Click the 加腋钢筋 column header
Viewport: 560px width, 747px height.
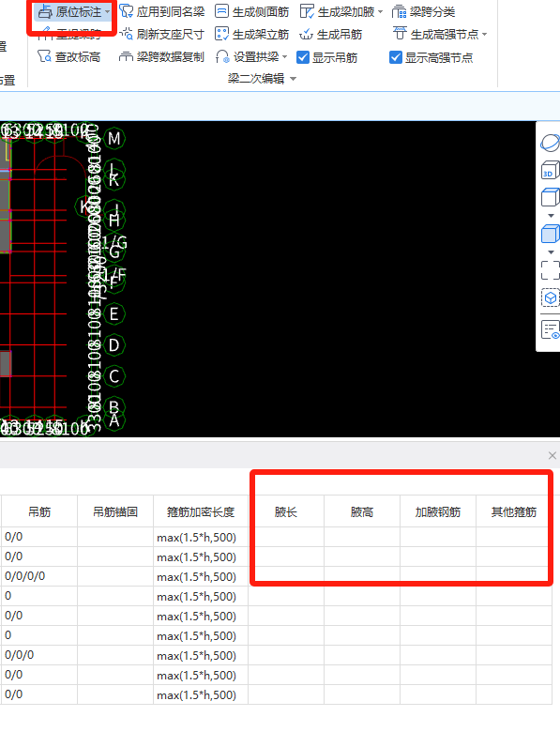(438, 511)
